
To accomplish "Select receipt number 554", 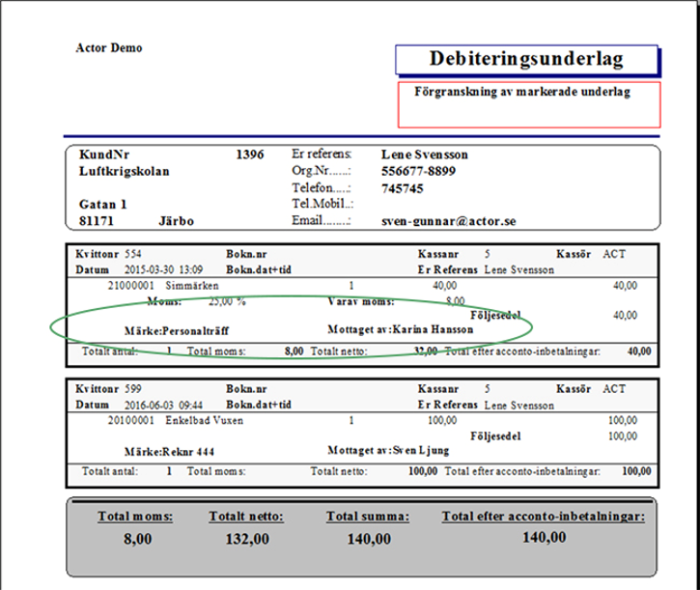I will [133, 254].
